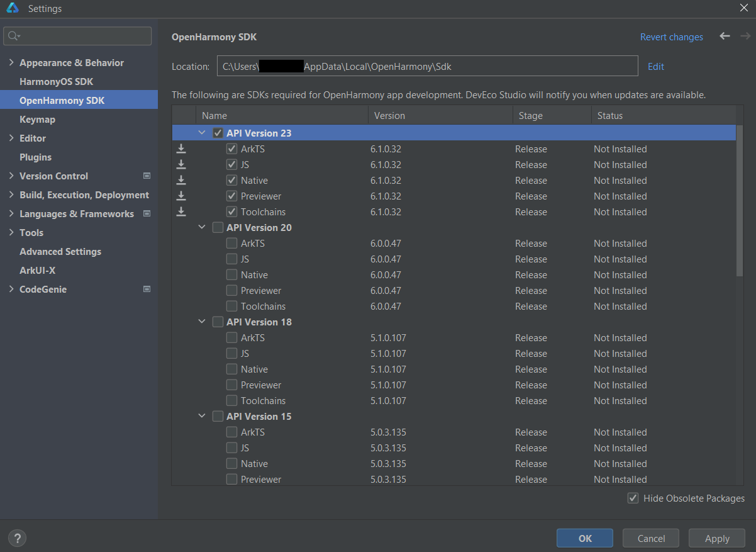Select the Native 6.0.0.47 row text
756x552 pixels.
254,275
